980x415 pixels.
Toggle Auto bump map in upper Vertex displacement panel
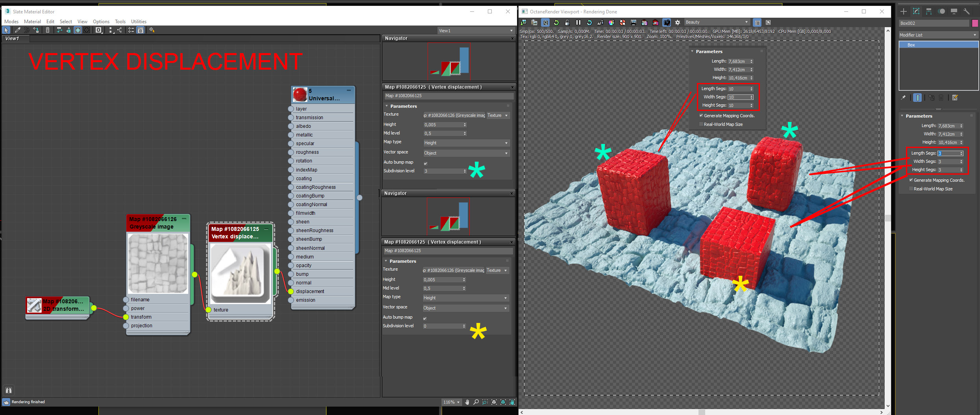tap(426, 163)
